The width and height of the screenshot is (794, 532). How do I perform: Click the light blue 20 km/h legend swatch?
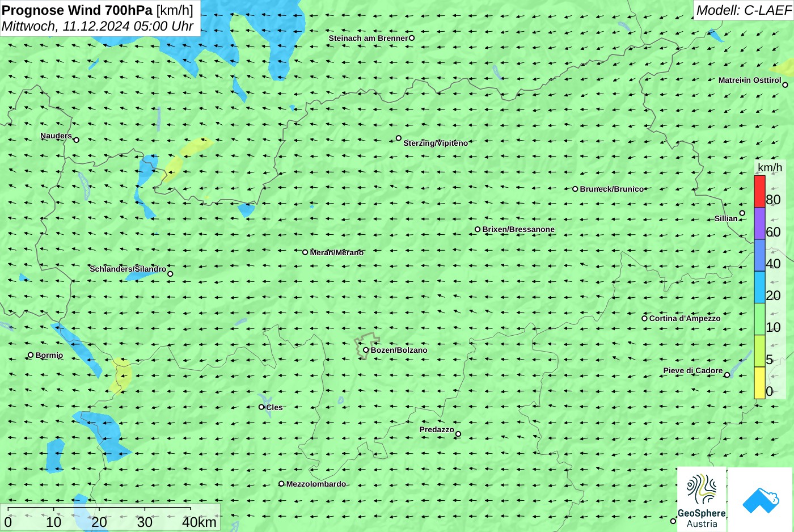(x=759, y=288)
